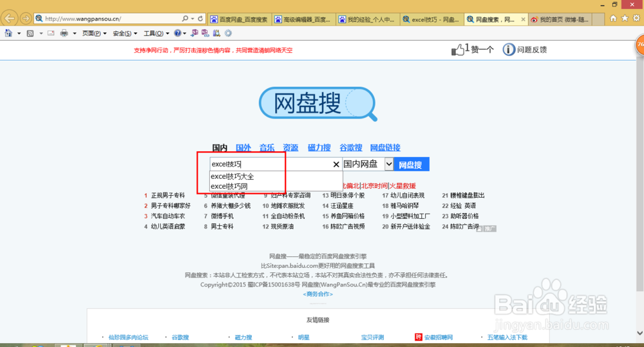Click the RSS feeds icon

click(x=30, y=33)
